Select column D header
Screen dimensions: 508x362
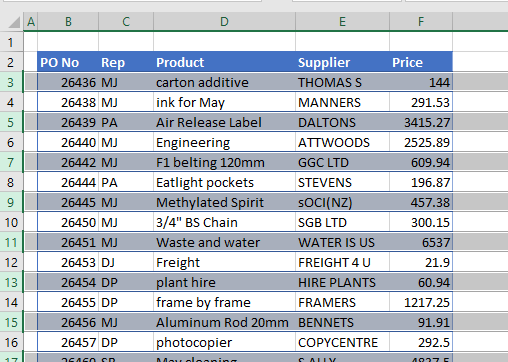point(224,22)
